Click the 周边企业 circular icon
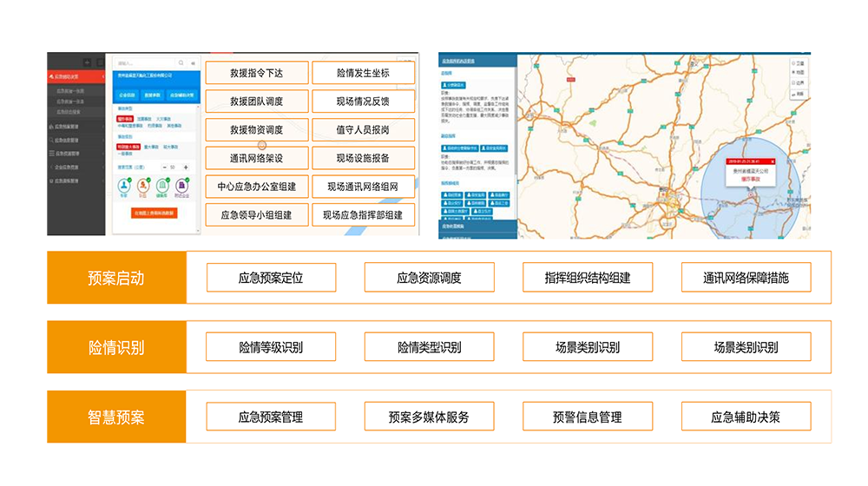The height and width of the screenshot is (486, 868). coord(182,186)
